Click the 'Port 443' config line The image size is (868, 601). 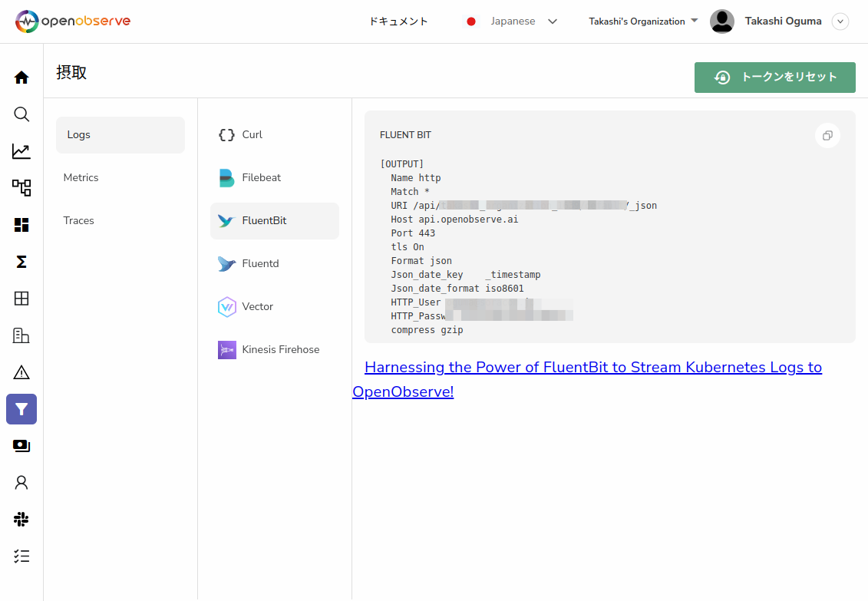413,233
